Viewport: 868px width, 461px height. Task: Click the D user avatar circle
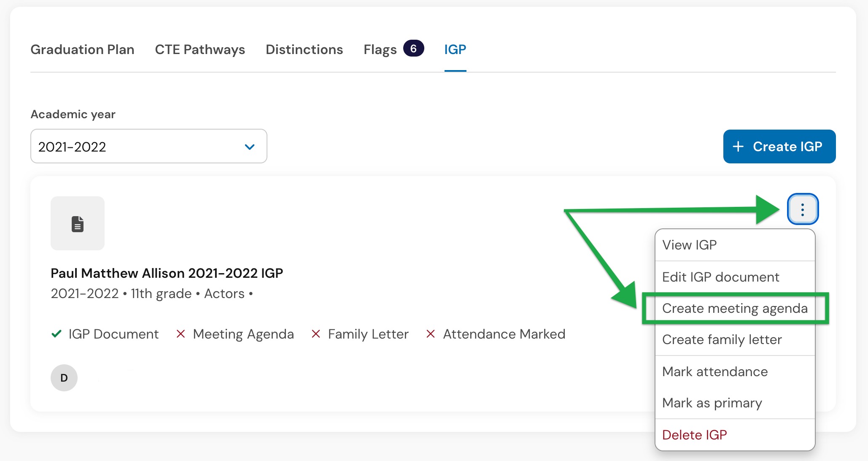(64, 378)
